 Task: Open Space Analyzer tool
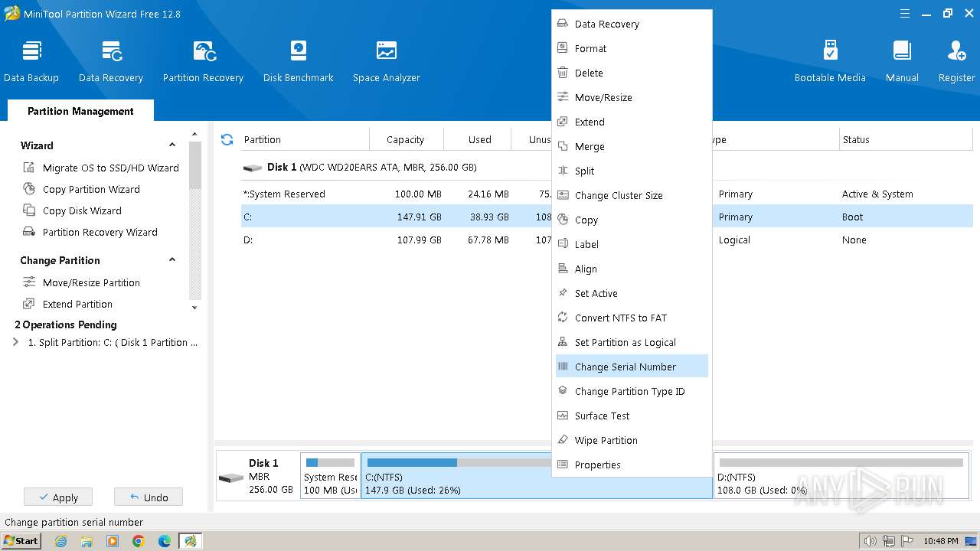pyautogui.click(x=386, y=61)
